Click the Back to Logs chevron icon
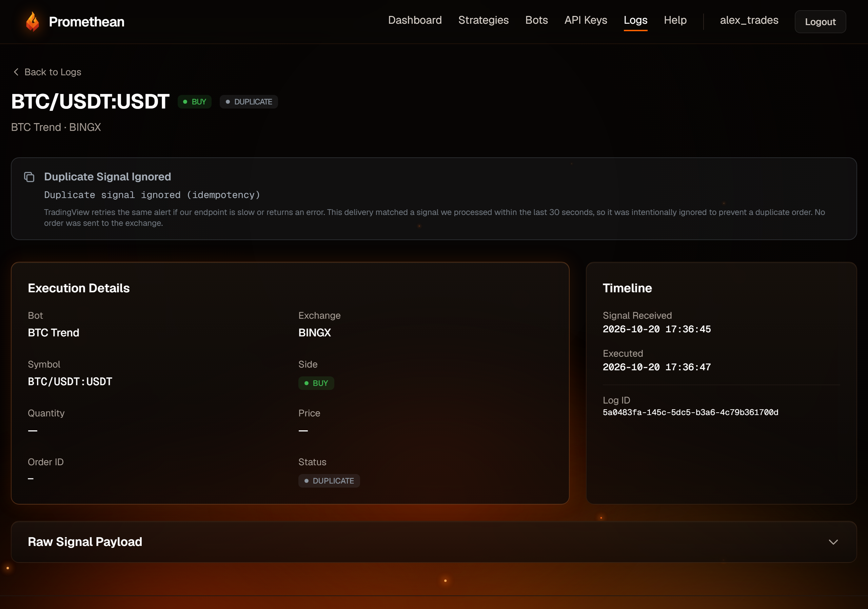The height and width of the screenshot is (609, 868). [x=16, y=72]
